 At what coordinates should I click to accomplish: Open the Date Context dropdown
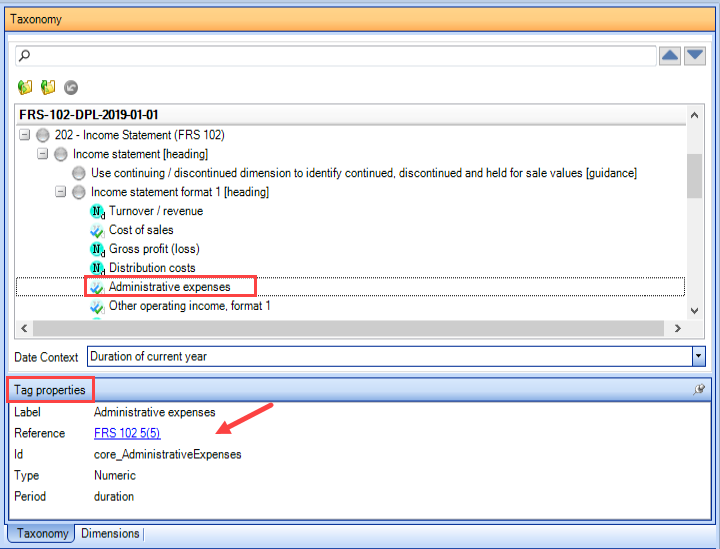point(698,357)
